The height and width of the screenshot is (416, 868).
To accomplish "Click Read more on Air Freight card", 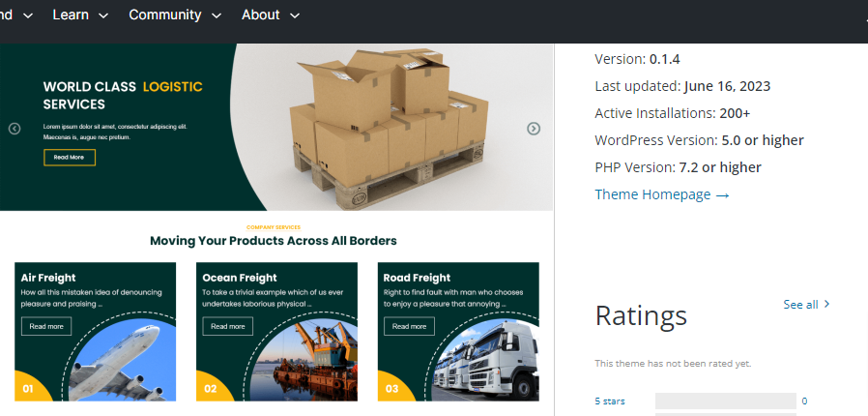I will click(x=46, y=326).
